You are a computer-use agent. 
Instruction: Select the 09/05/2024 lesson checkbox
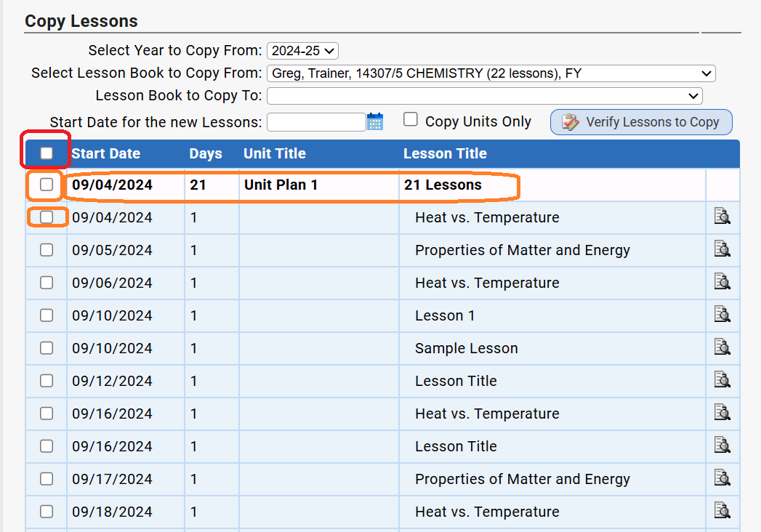47,250
